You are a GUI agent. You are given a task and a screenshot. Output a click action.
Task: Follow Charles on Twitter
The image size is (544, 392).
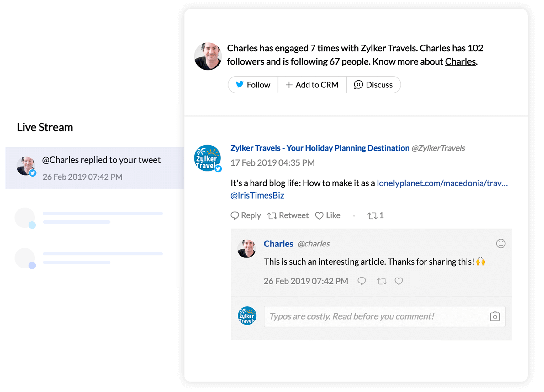(x=253, y=85)
